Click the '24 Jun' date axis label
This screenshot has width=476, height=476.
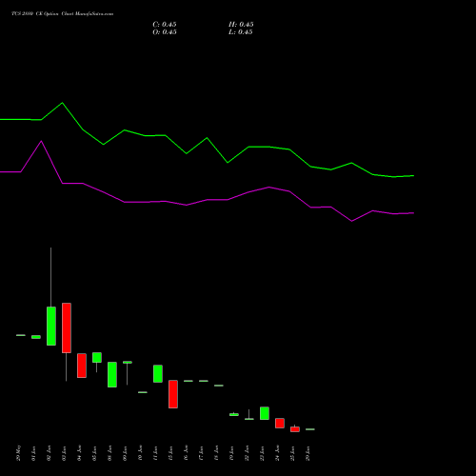[x=277, y=453]
